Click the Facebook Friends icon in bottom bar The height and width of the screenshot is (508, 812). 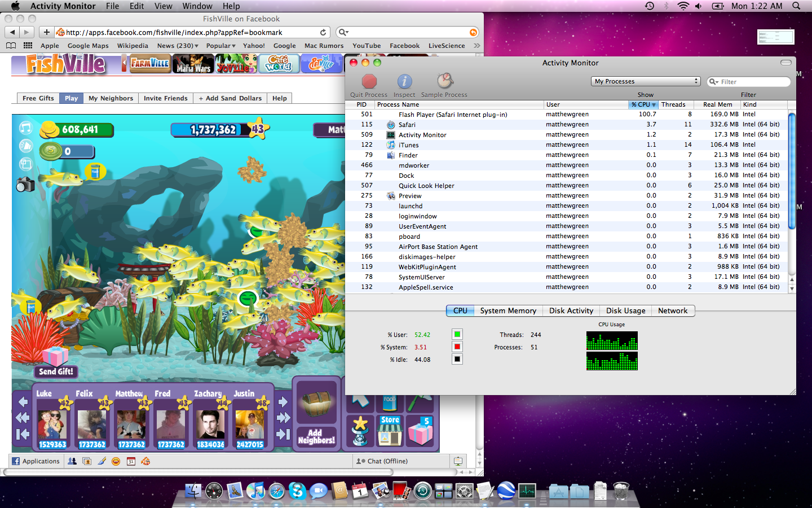pos(72,461)
